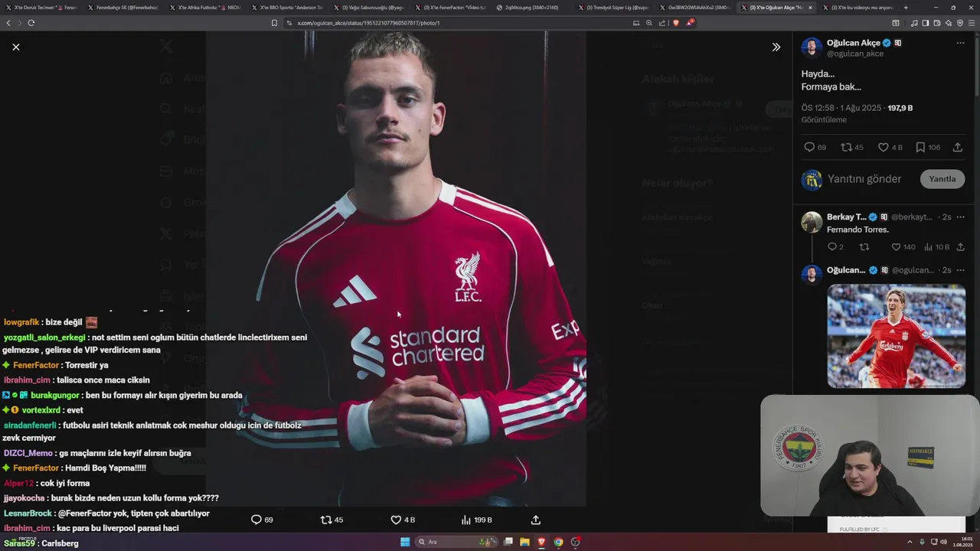The width and height of the screenshot is (980, 551).
Task: Open the Brave Rewards triangle icon
Action: coord(689,23)
